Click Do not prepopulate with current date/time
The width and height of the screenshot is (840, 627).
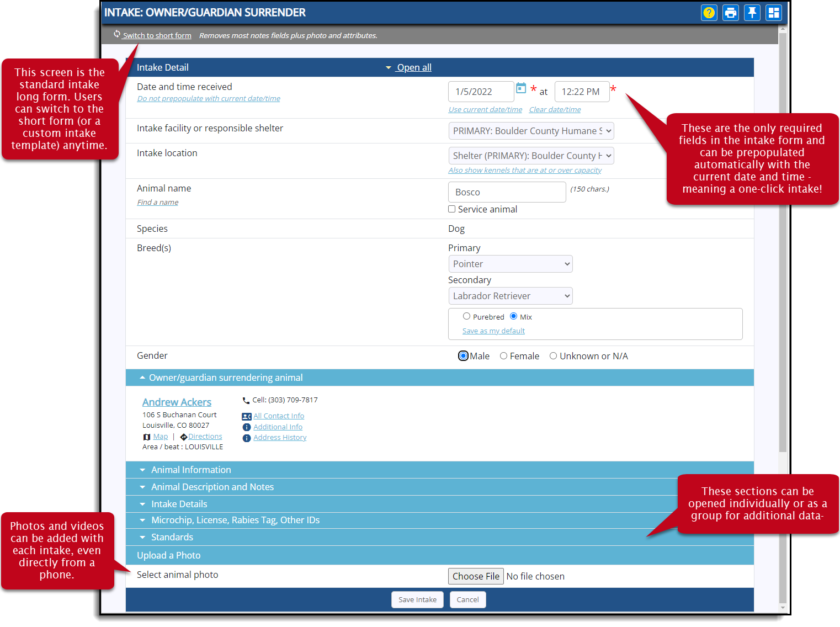coord(209,99)
